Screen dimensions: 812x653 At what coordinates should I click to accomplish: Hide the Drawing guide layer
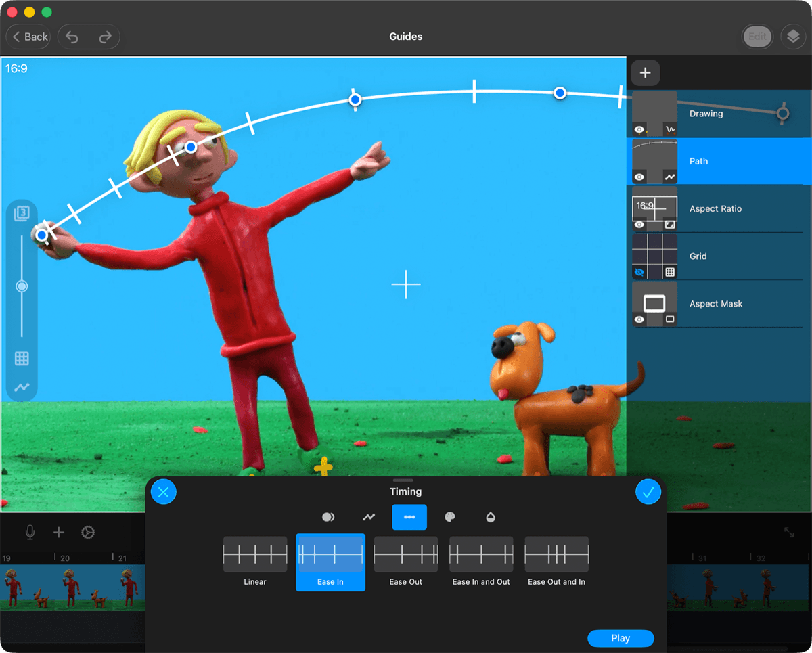[x=639, y=129]
